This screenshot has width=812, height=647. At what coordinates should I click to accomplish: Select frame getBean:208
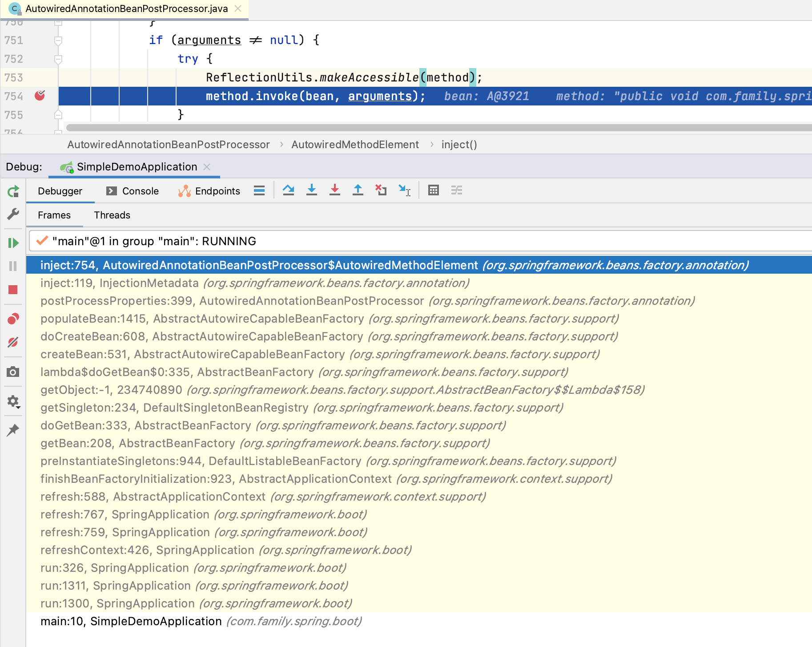pos(419,443)
